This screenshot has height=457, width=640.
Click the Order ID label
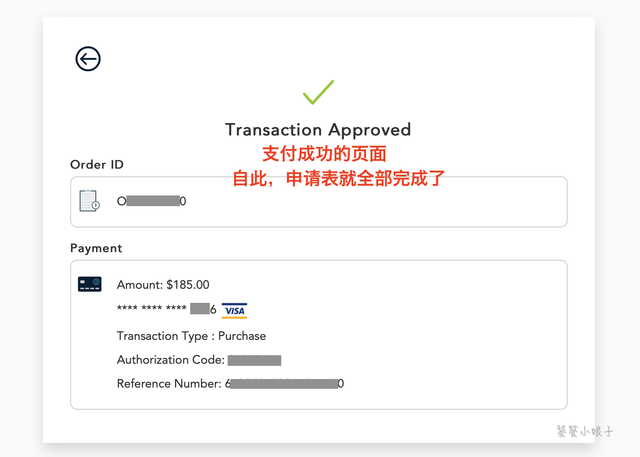97,164
